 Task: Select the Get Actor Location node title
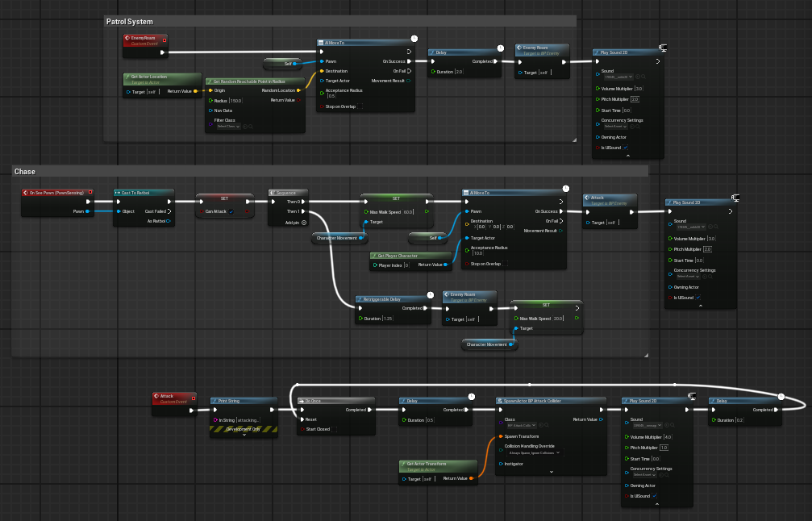click(x=162, y=79)
